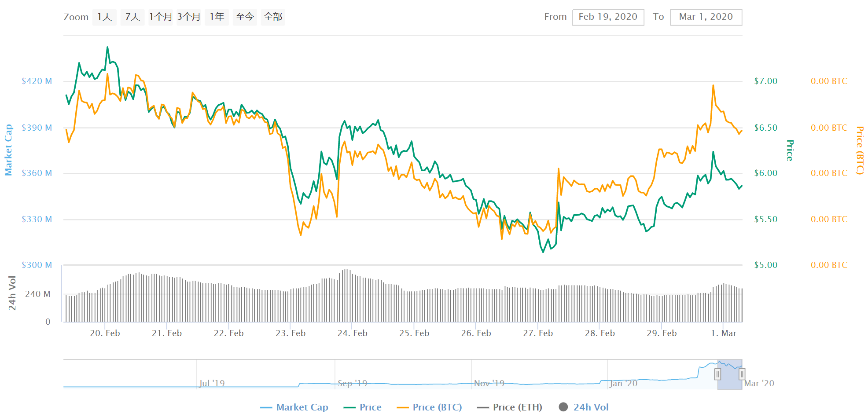Select the 1天 zoom range
The width and height of the screenshot is (868, 414).
(x=104, y=17)
